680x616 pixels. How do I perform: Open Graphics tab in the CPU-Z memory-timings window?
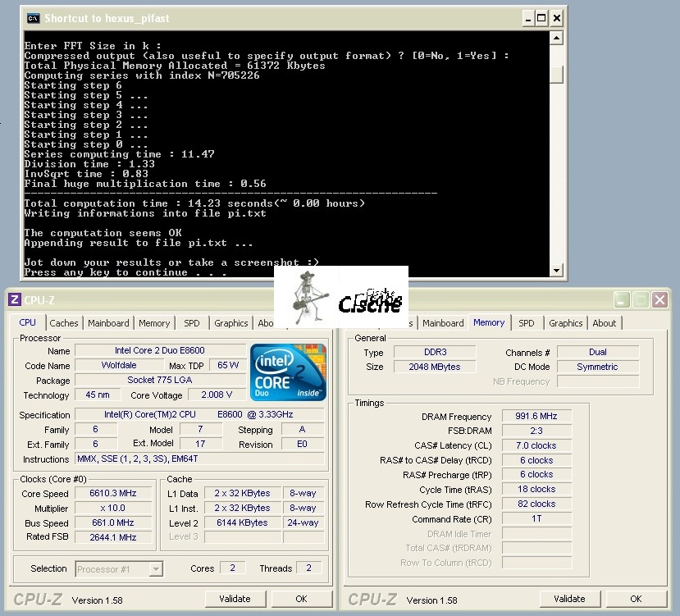coord(565,323)
